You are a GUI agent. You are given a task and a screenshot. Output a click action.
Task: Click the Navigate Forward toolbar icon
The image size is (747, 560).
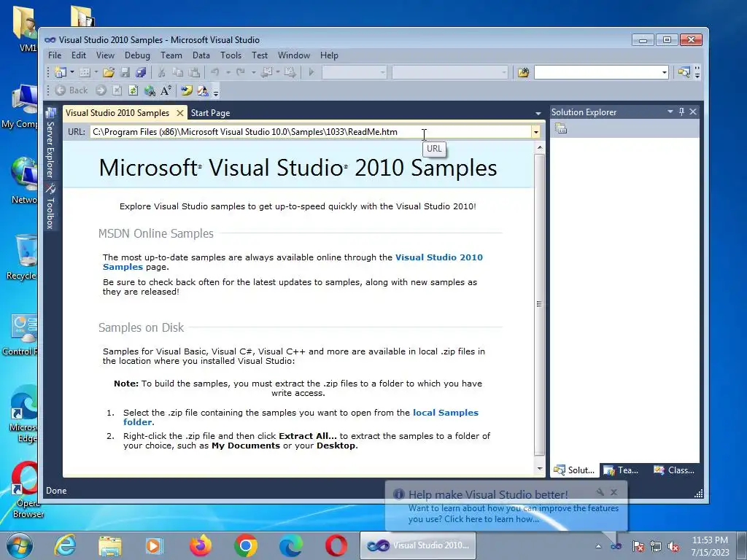pos(290,72)
